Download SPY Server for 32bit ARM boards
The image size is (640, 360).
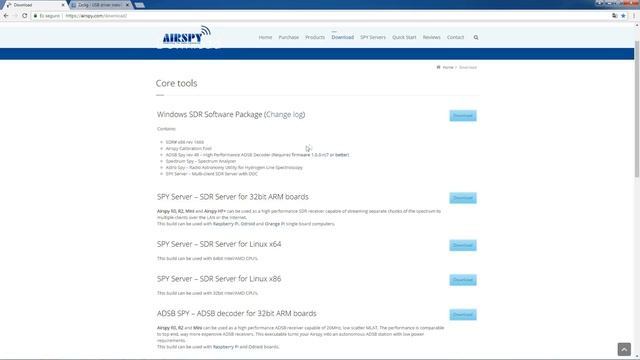click(x=463, y=198)
